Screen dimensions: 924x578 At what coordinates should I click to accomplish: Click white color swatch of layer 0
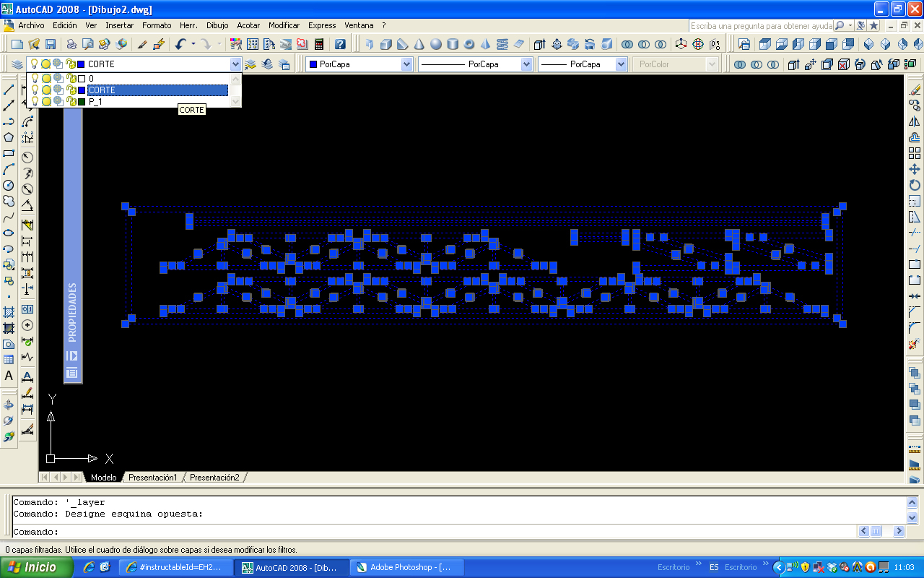pyautogui.click(x=82, y=78)
